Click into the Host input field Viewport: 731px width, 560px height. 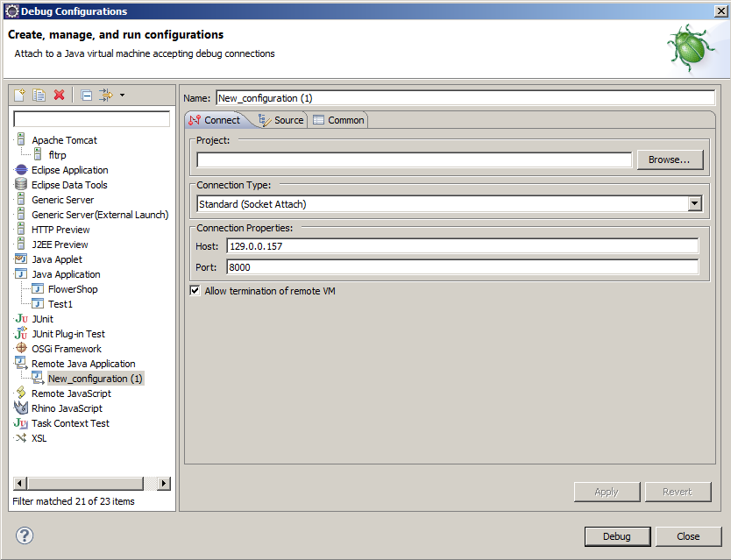[462, 246]
